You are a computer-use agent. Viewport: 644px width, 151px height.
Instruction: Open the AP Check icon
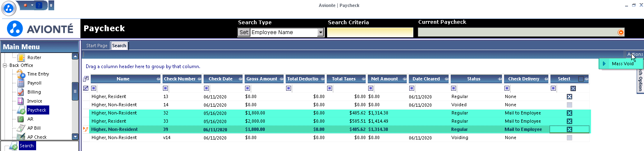21,137
